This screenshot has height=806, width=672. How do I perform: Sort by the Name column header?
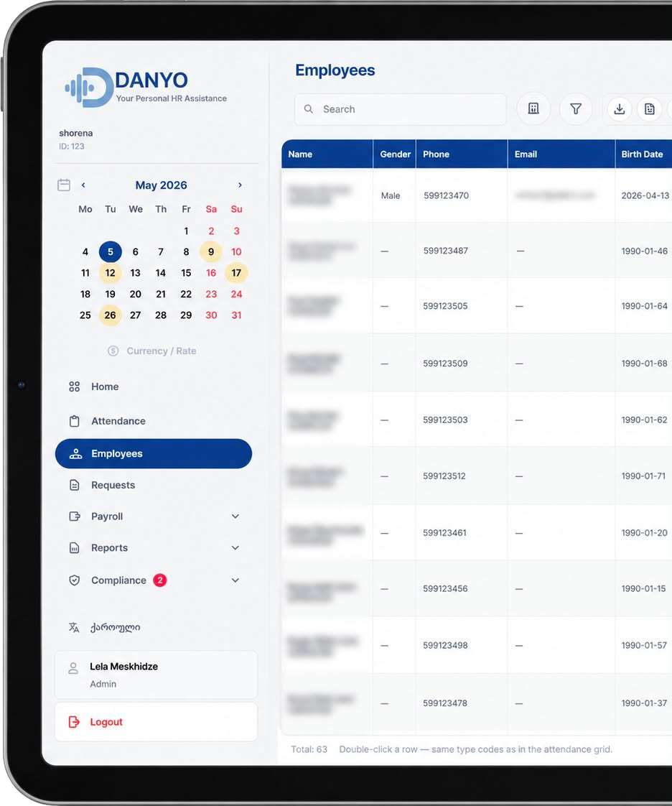(x=327, y=154)
